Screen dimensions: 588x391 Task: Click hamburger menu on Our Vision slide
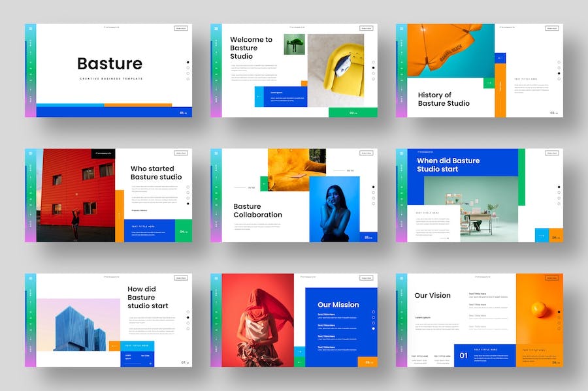[401, 277]
